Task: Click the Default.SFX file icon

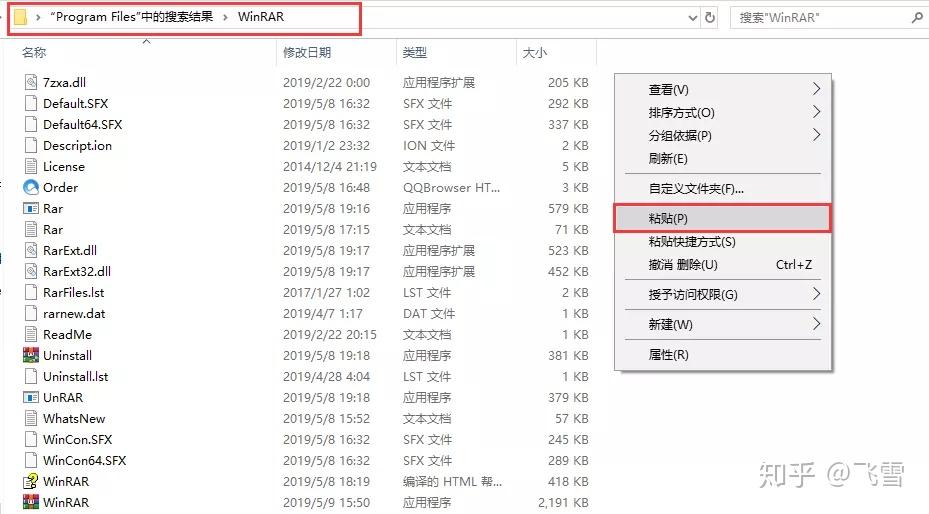Action: [31, 103]
